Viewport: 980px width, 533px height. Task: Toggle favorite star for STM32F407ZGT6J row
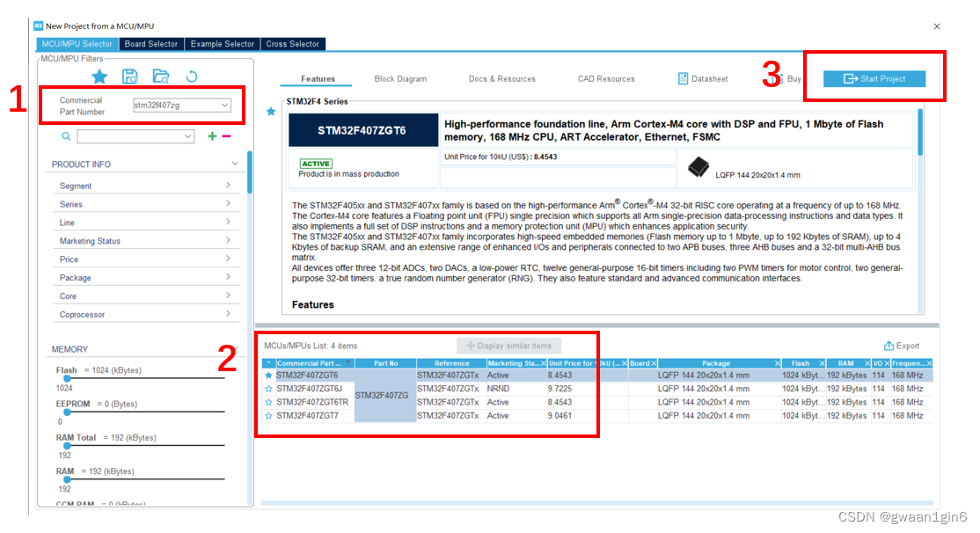pyautogui.click(x=268, y=389)
